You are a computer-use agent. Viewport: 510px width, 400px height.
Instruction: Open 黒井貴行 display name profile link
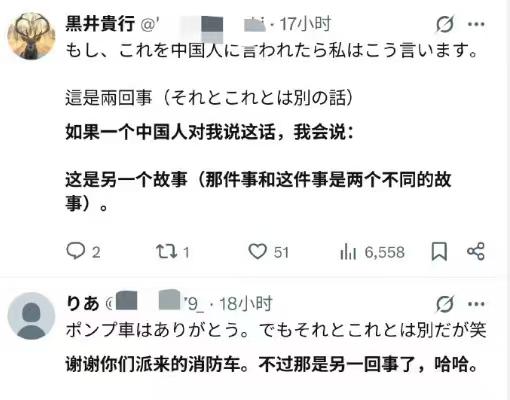100,24
